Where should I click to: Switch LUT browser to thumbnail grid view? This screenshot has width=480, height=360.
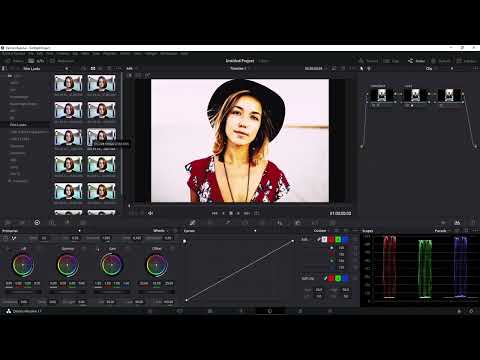pyautogui.click(x=93, y=68)
